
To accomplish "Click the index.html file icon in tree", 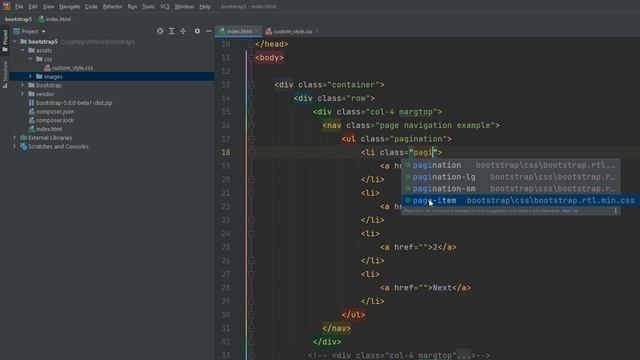I will [31, 129].
